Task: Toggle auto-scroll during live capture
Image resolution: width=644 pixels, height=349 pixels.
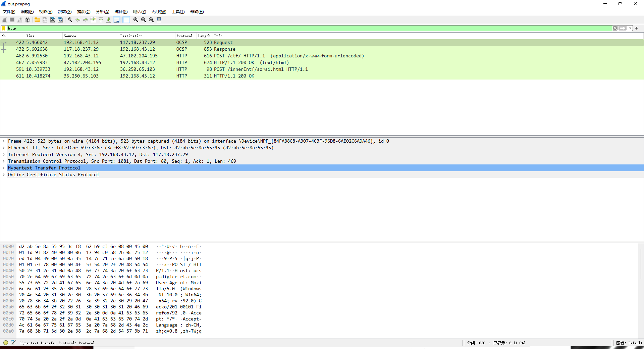Action: [117, 20]
